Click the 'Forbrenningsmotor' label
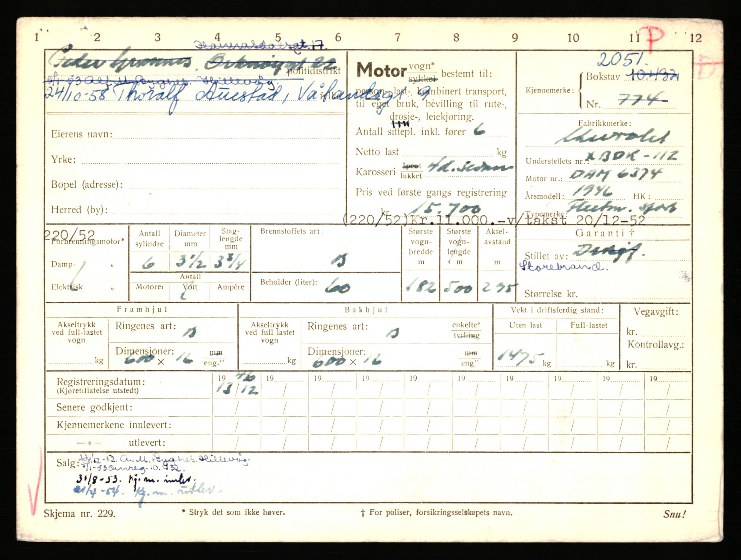Image resolution: width=741 pixels, height=560 pixels. [x=88, y=242]
